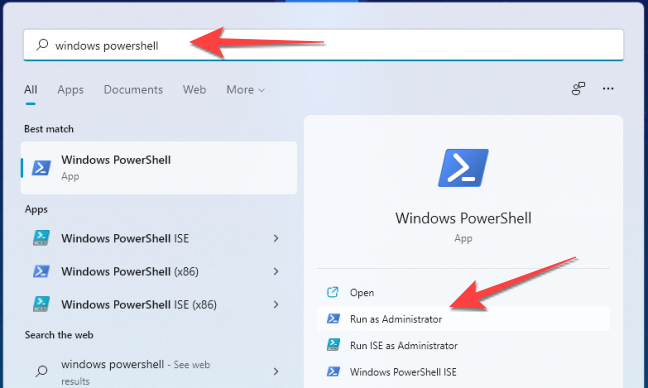648x388 pixels.
Task: Click the 'Search the web' heading
Action: coord(59,335)
